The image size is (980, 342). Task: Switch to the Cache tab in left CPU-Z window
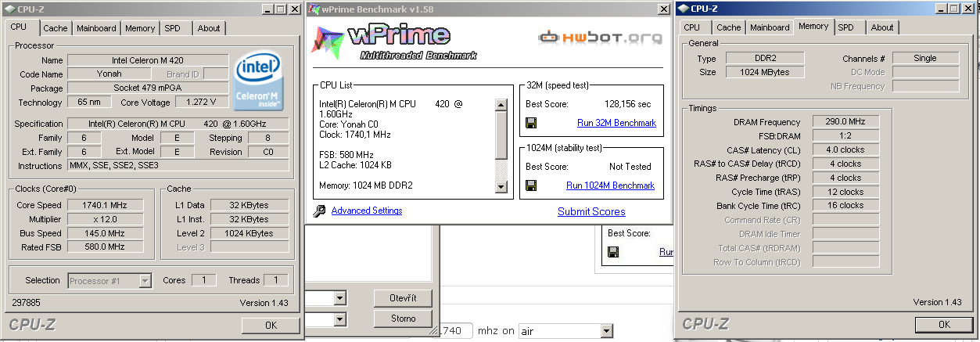pyautogui.click(x=56, y=28)
